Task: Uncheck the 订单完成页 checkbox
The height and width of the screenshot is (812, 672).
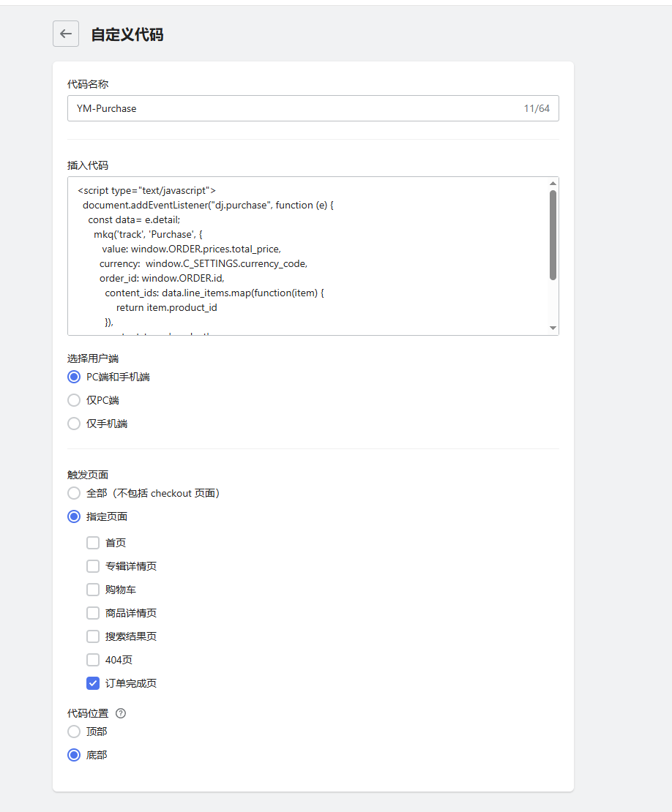Action: [x=93, y=683]
